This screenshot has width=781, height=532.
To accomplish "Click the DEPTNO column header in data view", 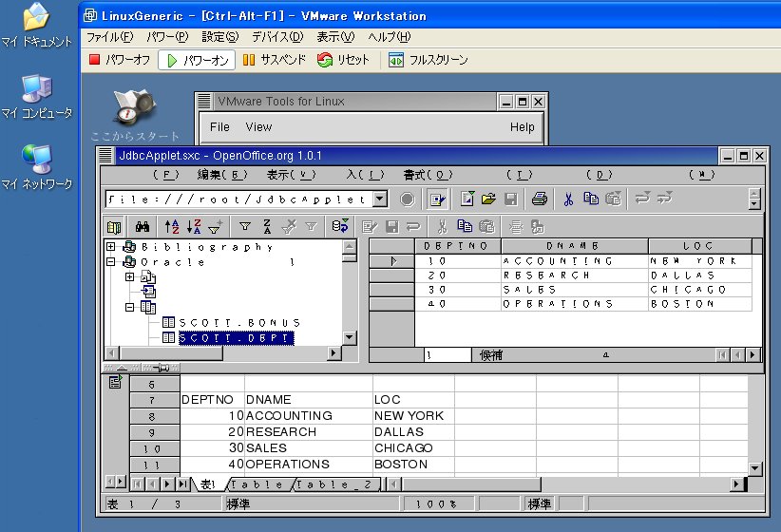I will 458,246.
